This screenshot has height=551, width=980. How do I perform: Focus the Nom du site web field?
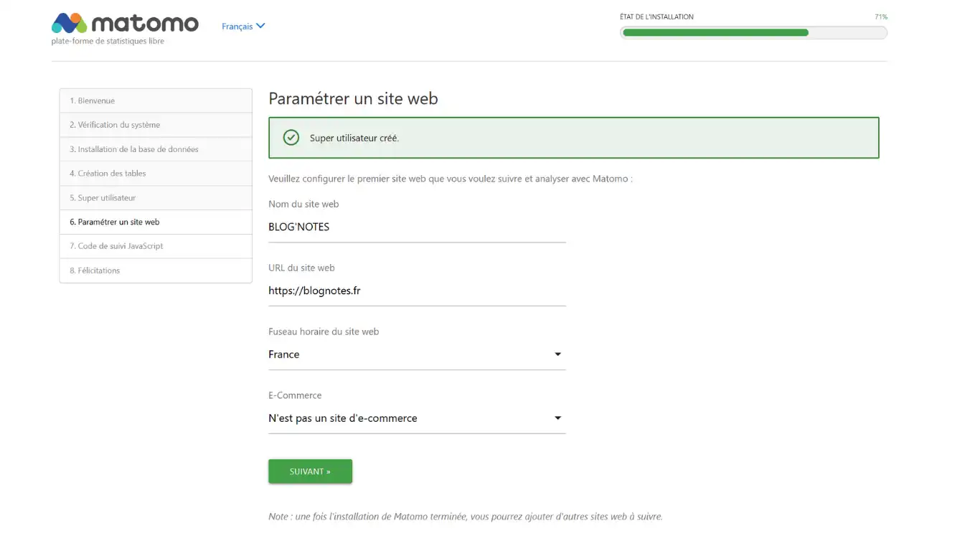coord(417,227)
